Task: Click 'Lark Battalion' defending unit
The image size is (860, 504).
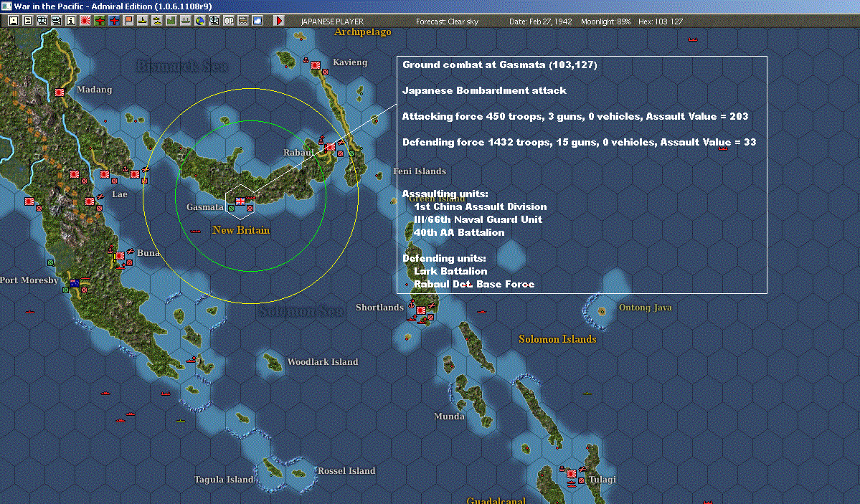Action: click(451, 271)
